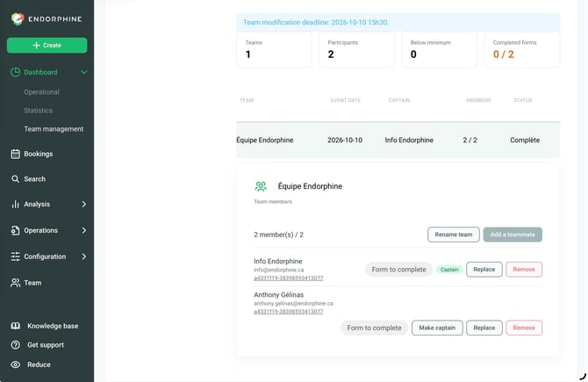
Task: Click the Add a teammate button
Action: pos(513,234)
